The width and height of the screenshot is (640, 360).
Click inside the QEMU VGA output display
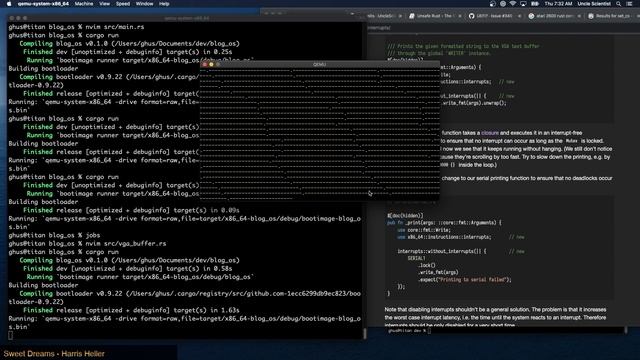pyautogui.click(x=320, y=134)
